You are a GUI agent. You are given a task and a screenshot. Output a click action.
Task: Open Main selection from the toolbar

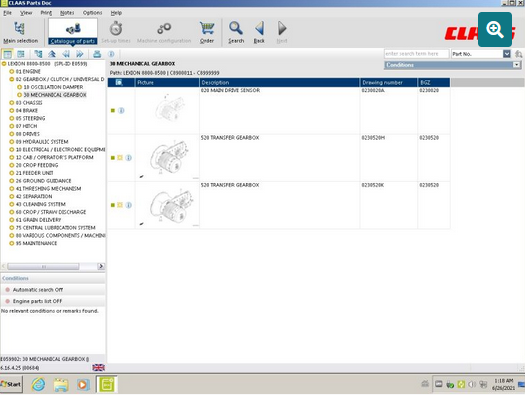pos(20,32)
